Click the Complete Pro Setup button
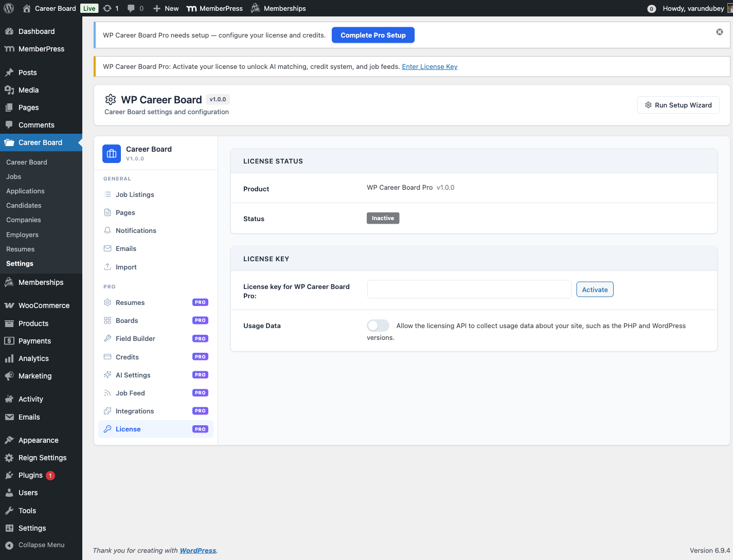Image resolution: width=733 pixels, height=560 pixels. (x=373, y=35)
